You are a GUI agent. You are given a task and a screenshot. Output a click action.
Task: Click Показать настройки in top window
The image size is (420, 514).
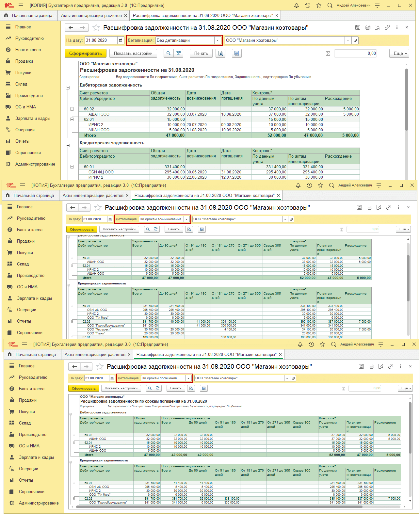[133, 53]
